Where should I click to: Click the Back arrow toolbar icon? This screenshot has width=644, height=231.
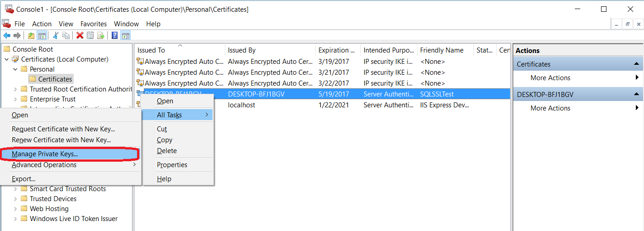[7, 36]
